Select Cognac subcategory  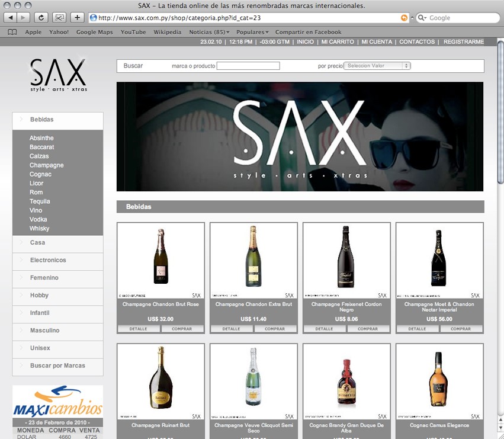(x=40, y=174)
